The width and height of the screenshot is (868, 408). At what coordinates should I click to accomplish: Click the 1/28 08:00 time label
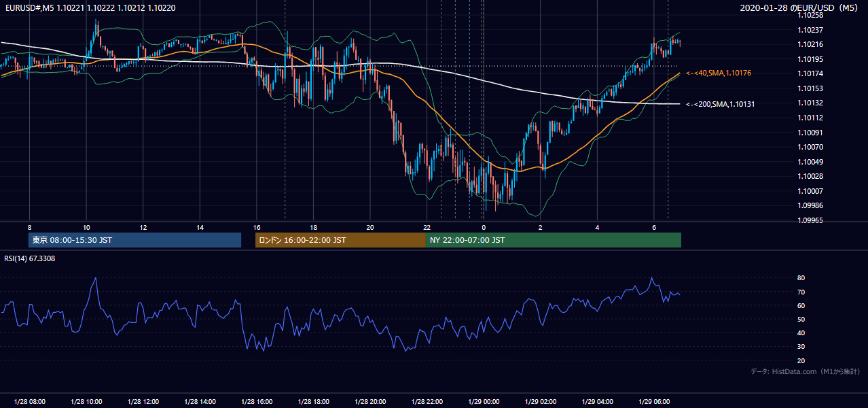click(x=29, y=401)
